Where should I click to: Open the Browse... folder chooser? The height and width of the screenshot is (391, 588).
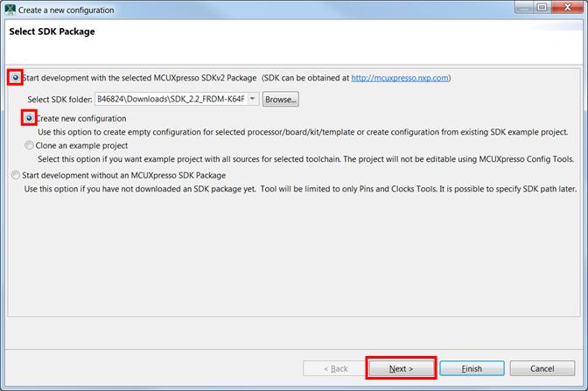tap(280, 100)
